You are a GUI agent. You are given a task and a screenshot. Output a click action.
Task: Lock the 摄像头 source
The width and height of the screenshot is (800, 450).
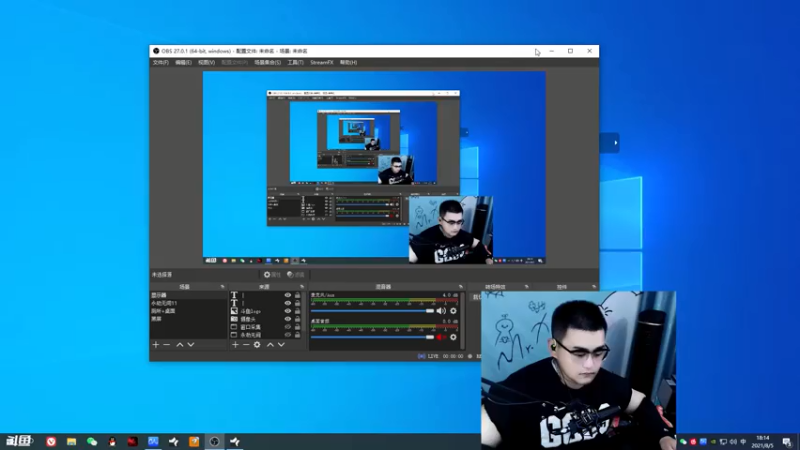coord(297,319)
